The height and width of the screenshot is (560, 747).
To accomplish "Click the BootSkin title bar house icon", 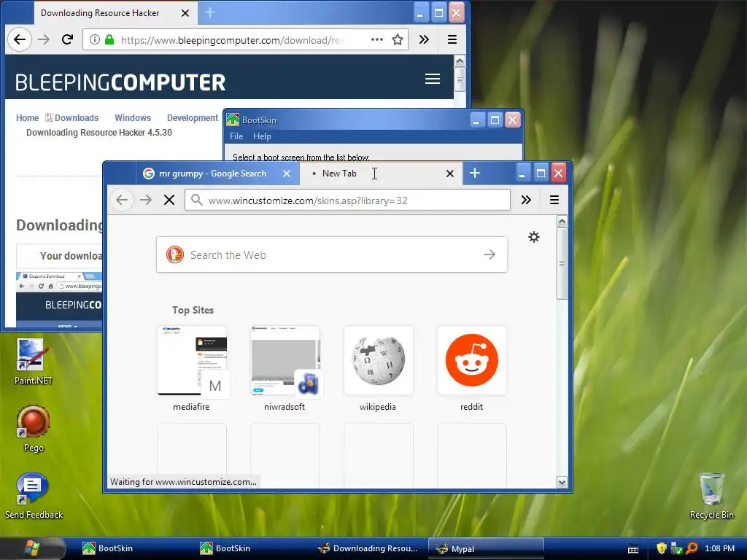I will click(x=233, y=120).
